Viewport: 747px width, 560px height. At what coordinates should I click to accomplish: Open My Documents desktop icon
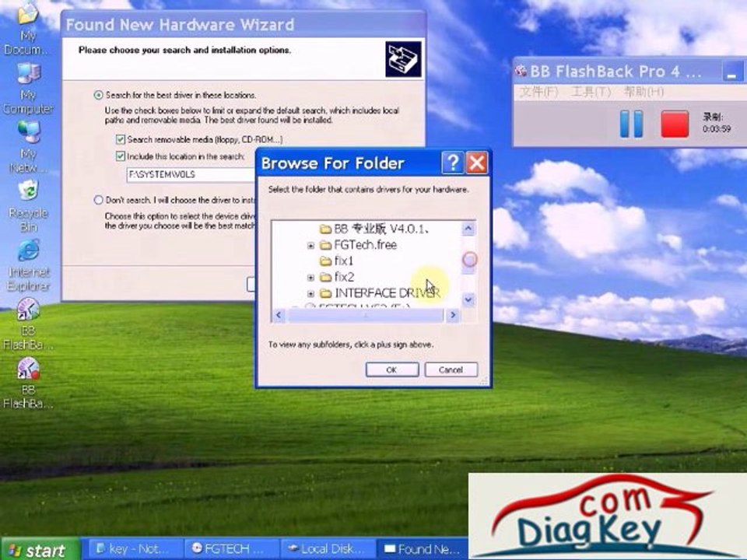[28, 28]
